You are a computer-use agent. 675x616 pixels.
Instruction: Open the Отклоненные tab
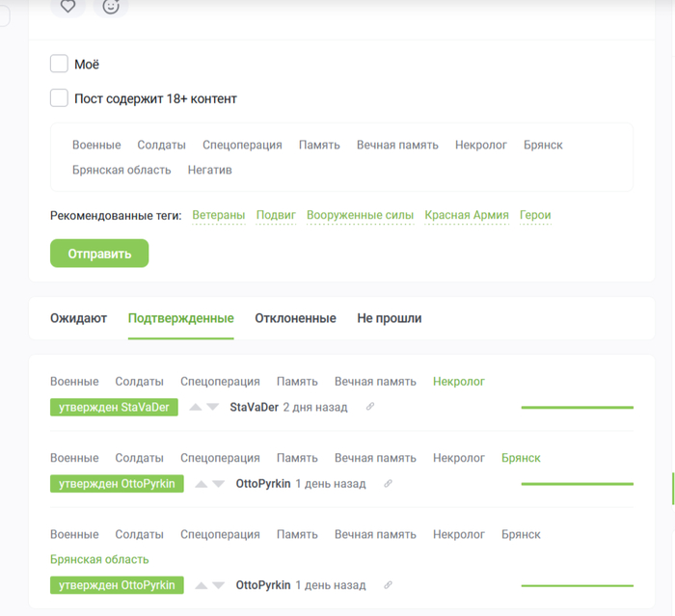pyautogui.click(x=295, y=318)
